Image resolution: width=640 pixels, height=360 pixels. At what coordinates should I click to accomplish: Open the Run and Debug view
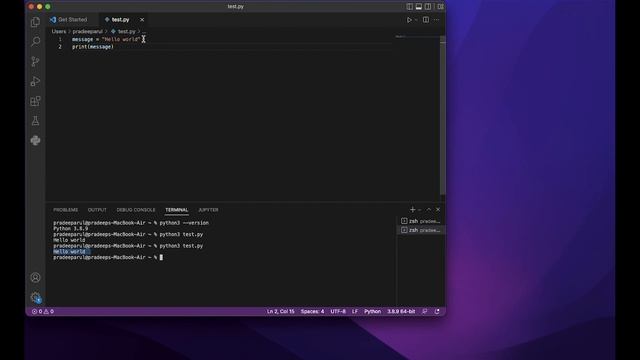(36, 81)
